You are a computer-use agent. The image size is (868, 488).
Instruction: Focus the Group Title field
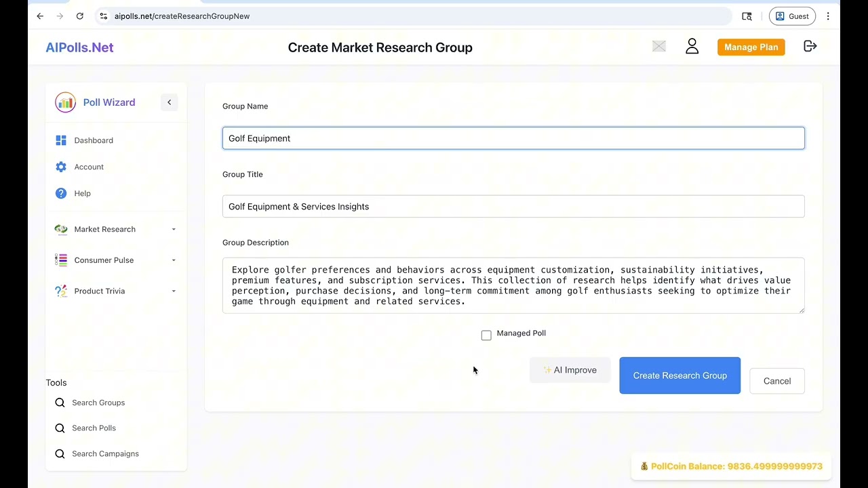click(513, 207)
